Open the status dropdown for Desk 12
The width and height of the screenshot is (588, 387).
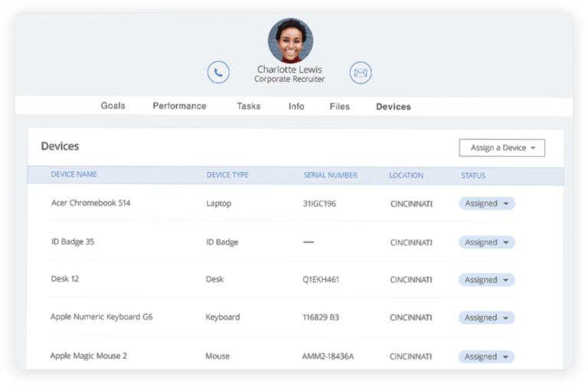click(487, 280)
